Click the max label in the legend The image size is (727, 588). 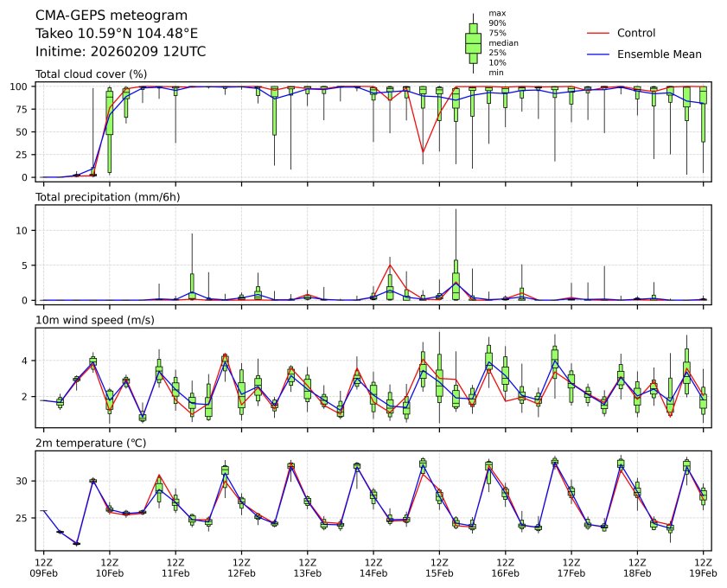[x=496, y=14]
